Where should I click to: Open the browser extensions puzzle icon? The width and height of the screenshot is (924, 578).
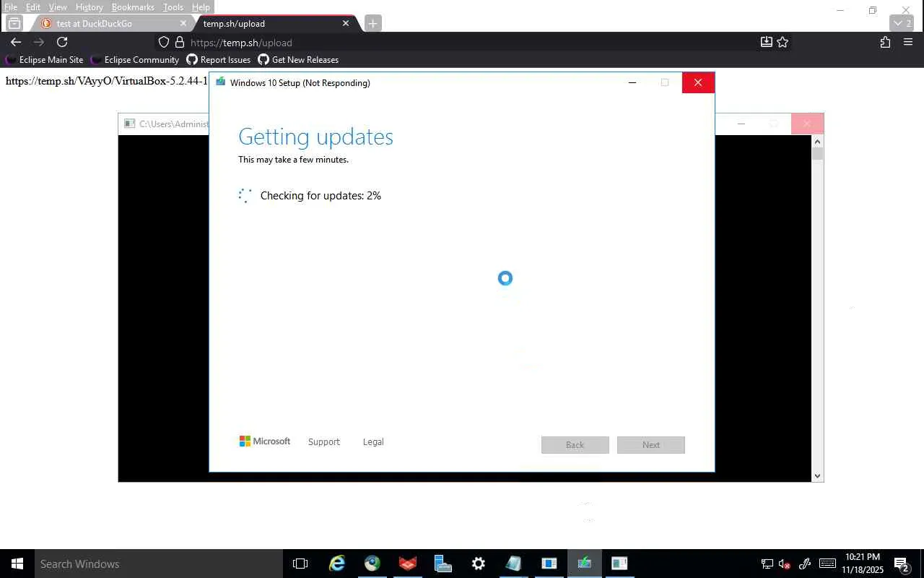click(x=885, y=43)
